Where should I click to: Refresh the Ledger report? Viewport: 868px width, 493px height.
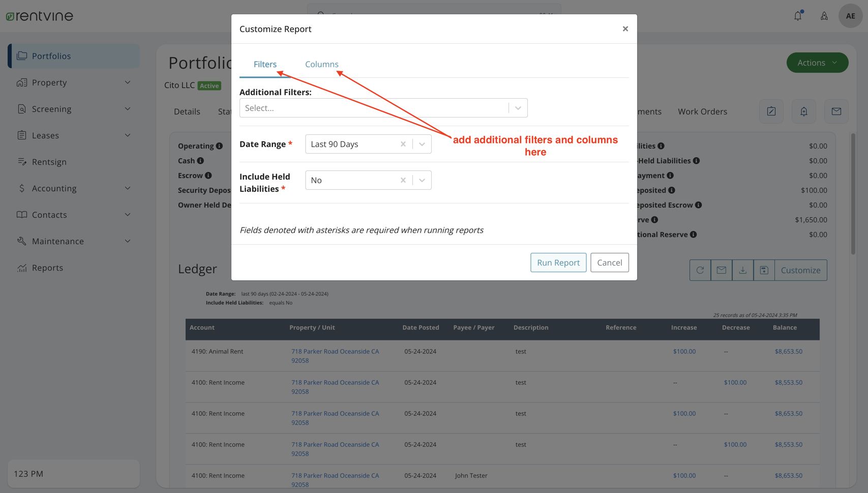click(x=700, y=270)
